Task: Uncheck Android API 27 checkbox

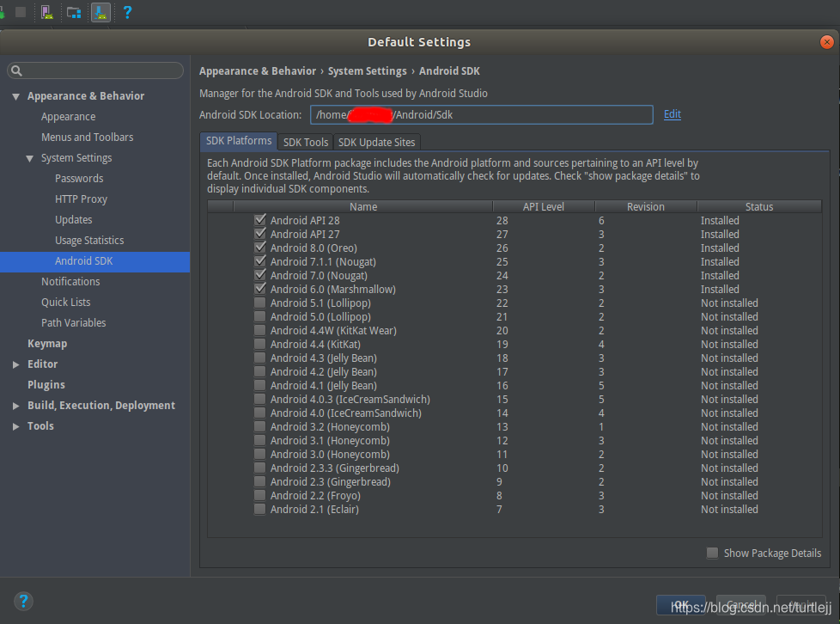Action: pos(260,234)
